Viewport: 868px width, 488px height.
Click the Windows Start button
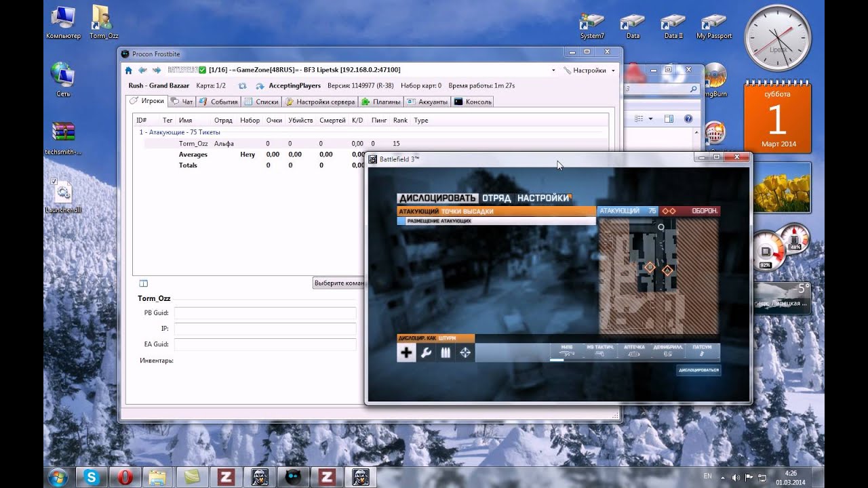point(58,477)
